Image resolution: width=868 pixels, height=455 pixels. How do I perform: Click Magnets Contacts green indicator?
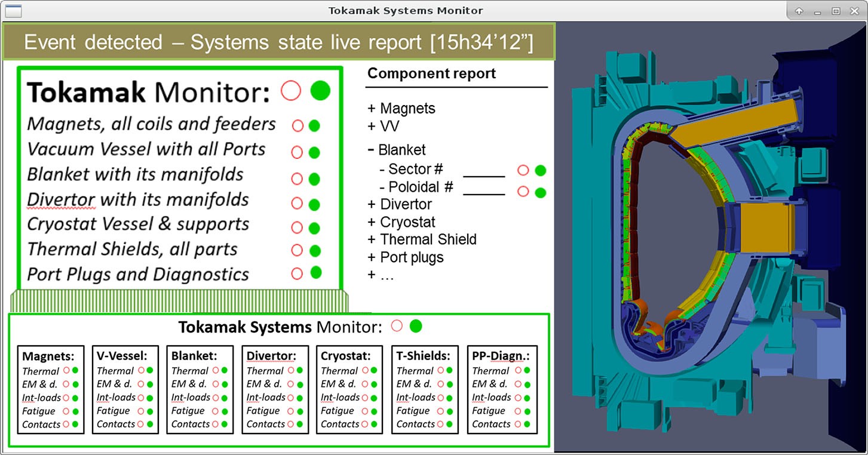[x=75, y=424]
